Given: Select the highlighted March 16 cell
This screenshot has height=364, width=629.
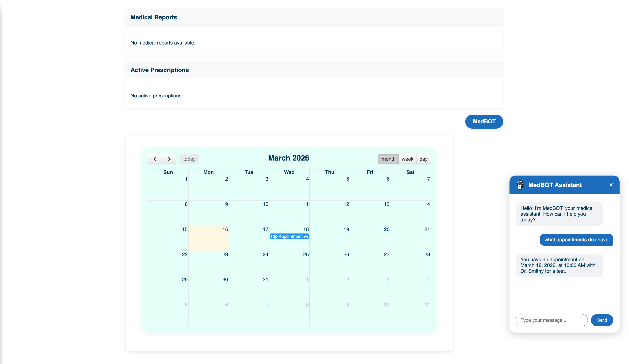Looking at the screenshot, I should point(208,238).
